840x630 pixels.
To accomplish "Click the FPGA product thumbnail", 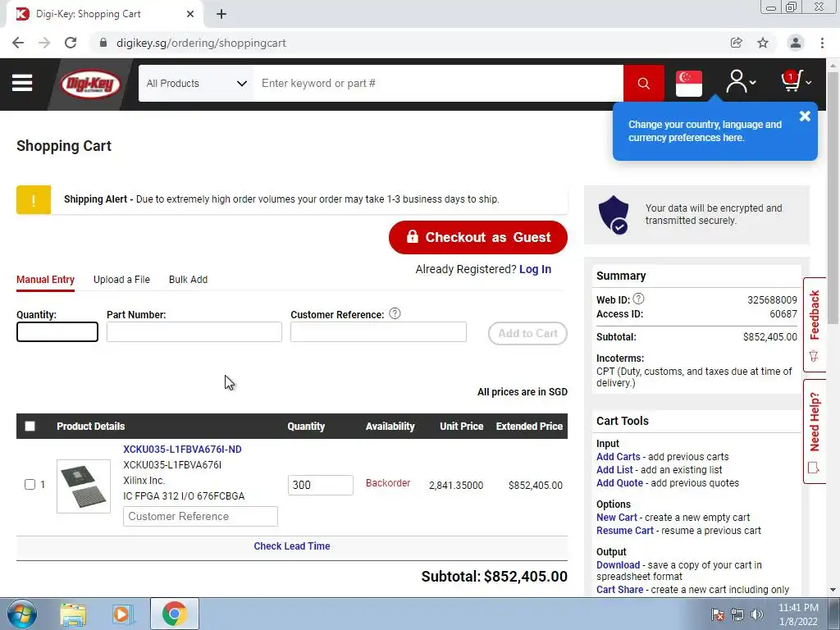I will [x=84, y=486].
